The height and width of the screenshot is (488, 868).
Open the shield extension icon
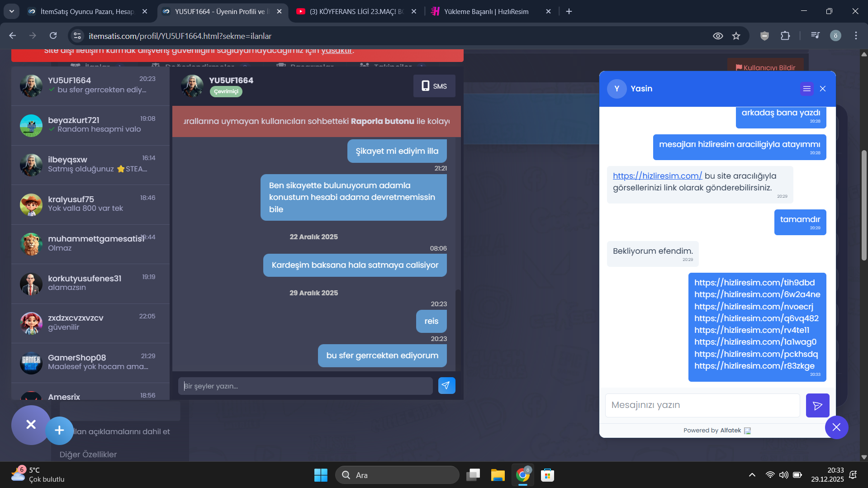pyautogui.click(x=764, y=36)
